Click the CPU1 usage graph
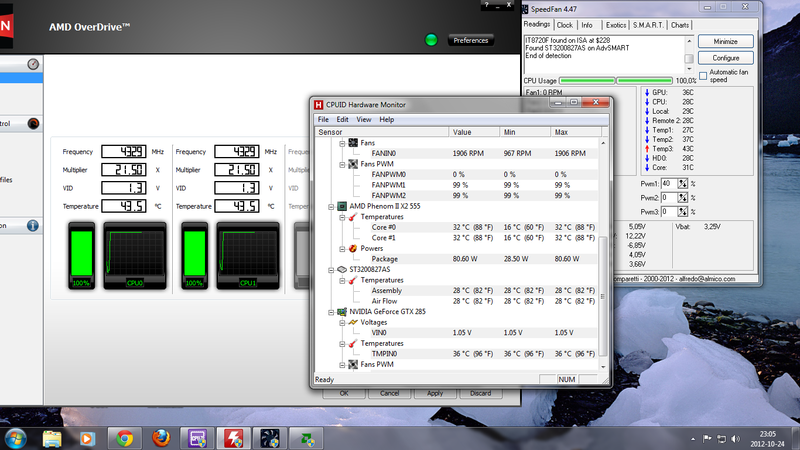This screenshot has width=800, height=450. tap(248, 256)
